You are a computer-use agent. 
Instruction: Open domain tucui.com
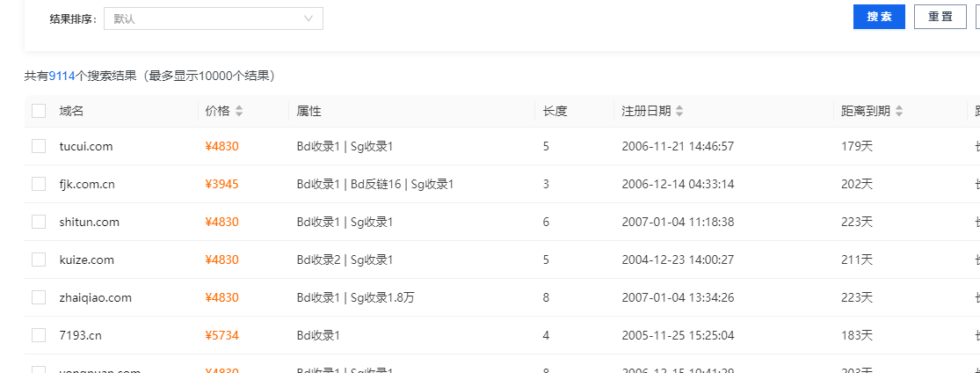[x=85, y=146]
